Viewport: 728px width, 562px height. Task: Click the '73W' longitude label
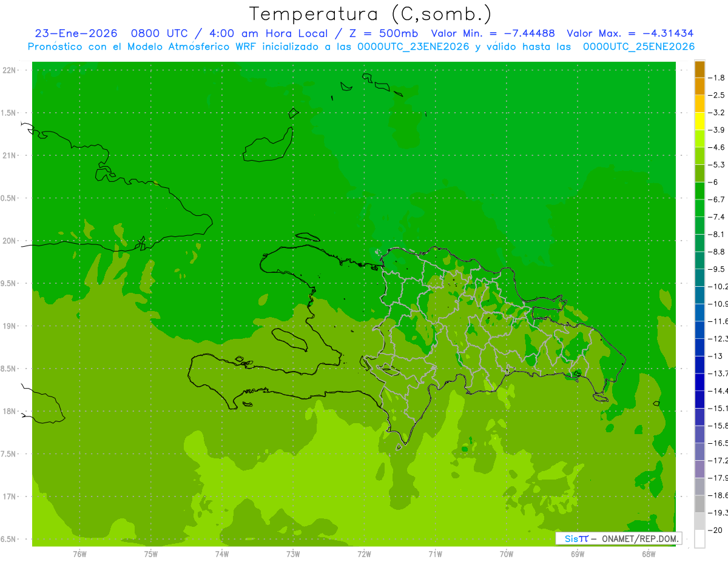click(x=293, y=554)
